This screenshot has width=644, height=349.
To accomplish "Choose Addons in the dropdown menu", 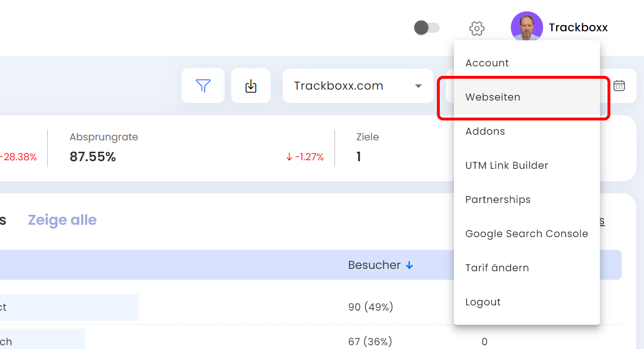I will [x=485, y=131].
